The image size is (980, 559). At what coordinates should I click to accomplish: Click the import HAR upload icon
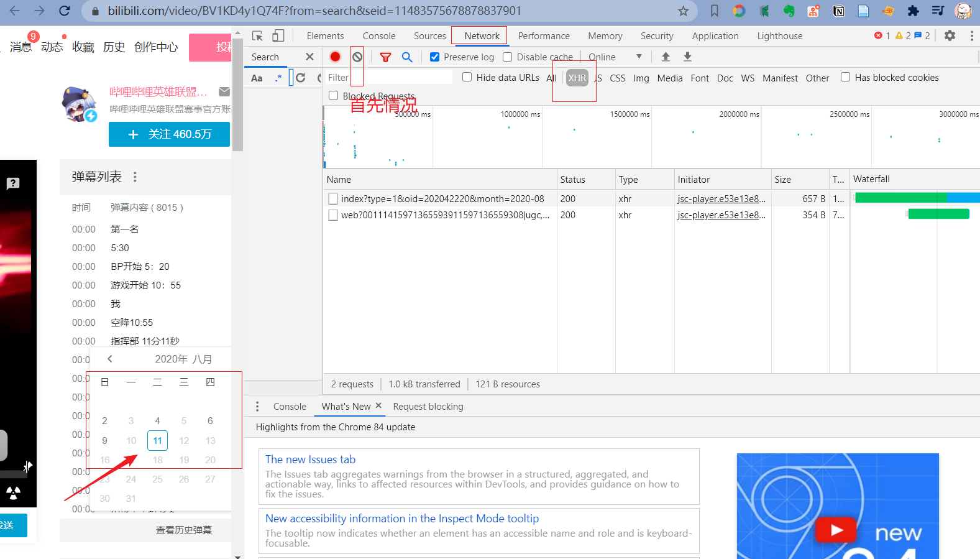point(666,57)
